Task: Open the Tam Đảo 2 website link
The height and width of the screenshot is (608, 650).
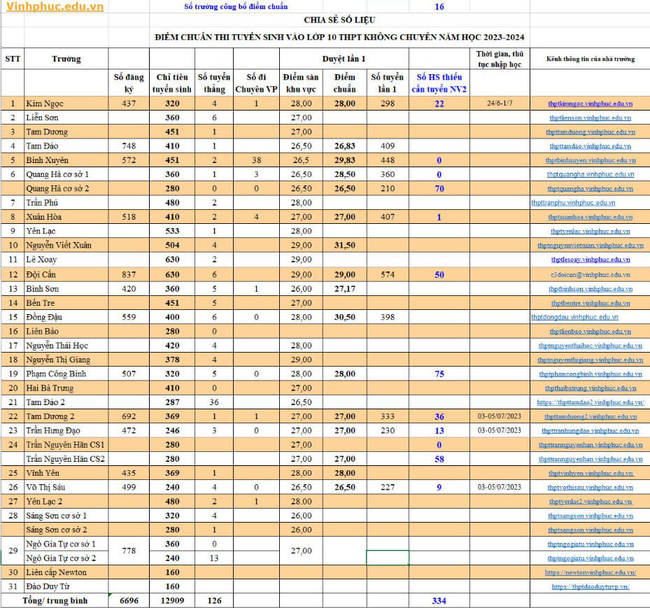Action: tap(590, 402)
